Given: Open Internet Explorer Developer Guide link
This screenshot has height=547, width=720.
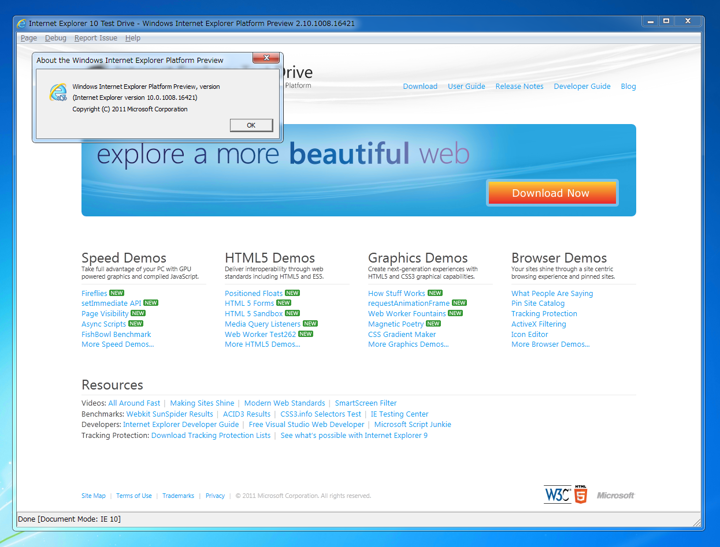Looking at the screenshot, I should 181,424.
